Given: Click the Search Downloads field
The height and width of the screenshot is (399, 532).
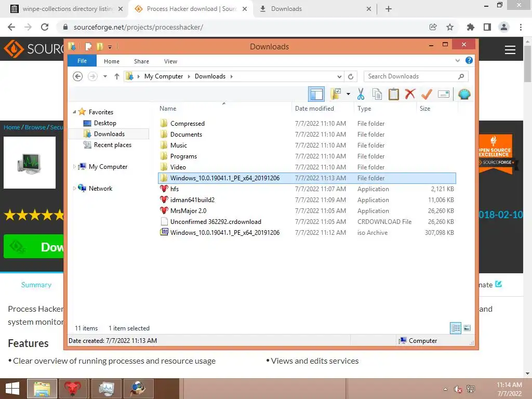Looking at the screenshot, I should point(416,76).
